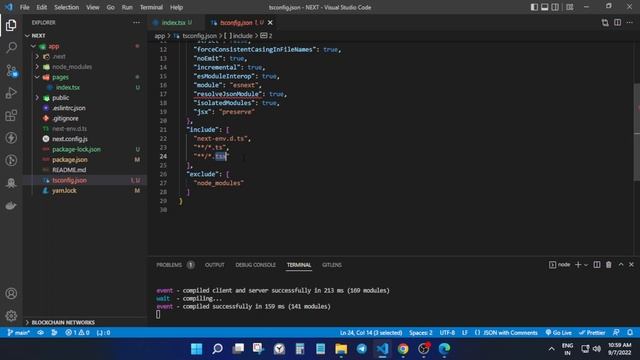Customize layout icon in title bar

tap(570, 7)
